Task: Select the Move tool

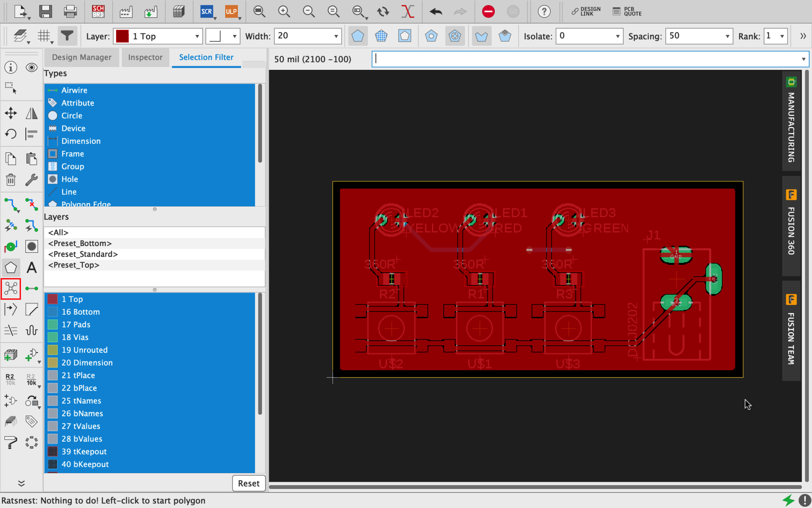Action: pos(11,113)
